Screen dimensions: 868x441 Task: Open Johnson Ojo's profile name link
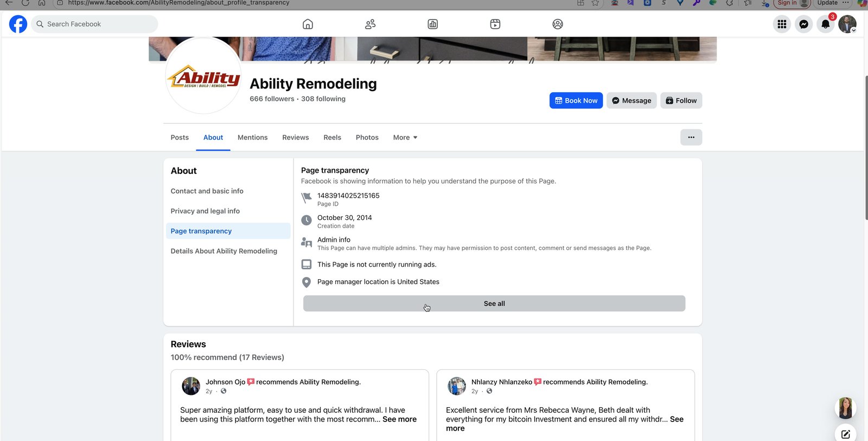coord(225,382)
